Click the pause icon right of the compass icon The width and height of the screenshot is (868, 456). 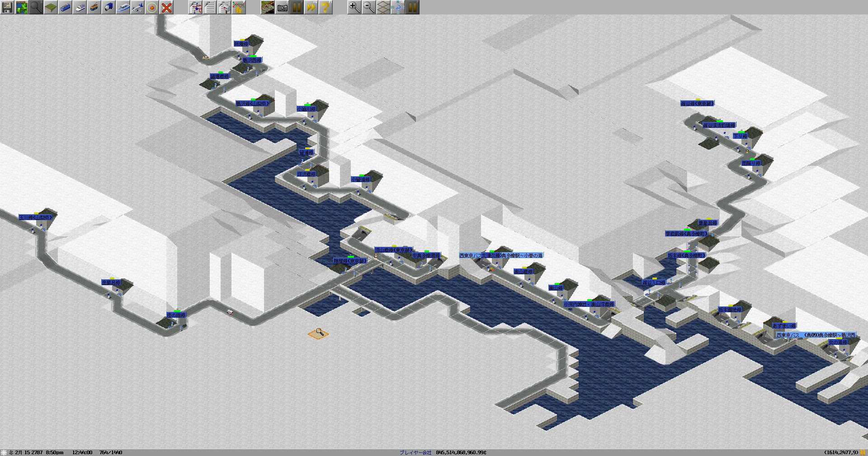[x=412, y=7]
